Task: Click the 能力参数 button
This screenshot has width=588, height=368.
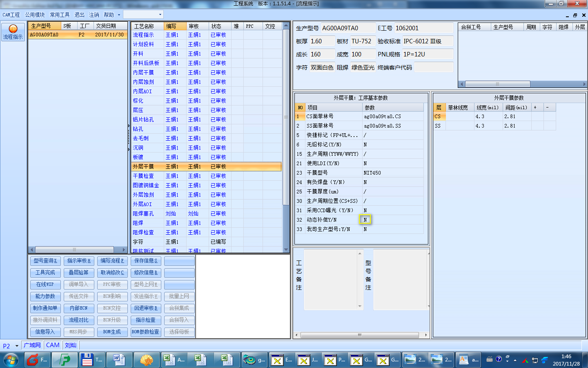Action: click(45, 296)
